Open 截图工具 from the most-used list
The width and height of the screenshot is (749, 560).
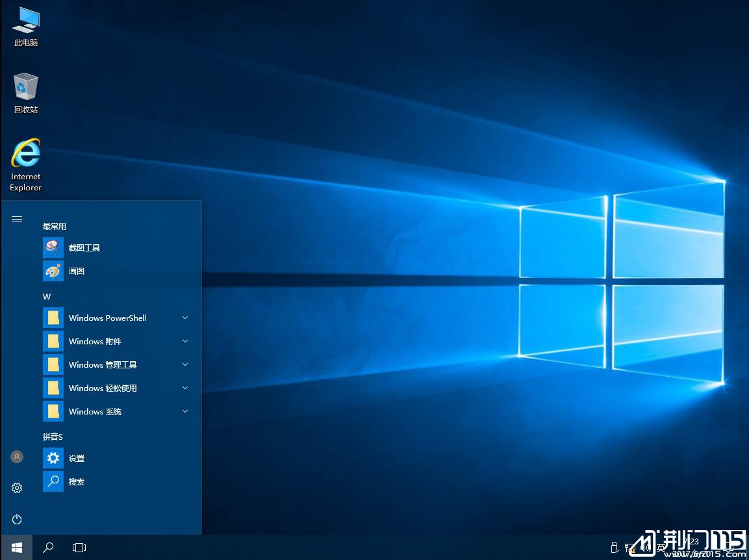click(x=84, y=248)
